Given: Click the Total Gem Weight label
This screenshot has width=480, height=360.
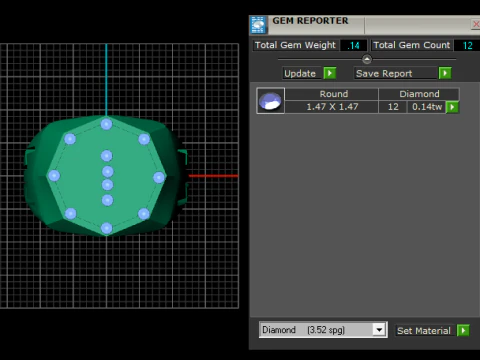Looking at the screenshot, I should click(x=295, y=45).
